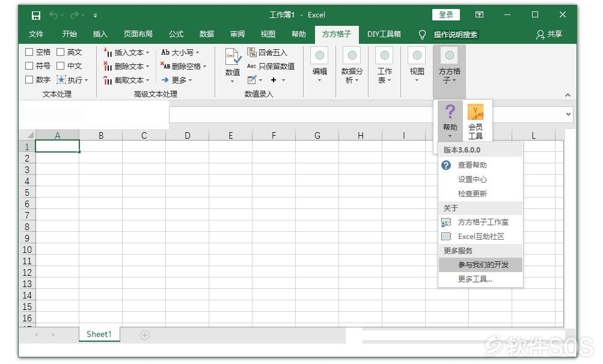
Task: Open the 插入文本 dropdown
Action: [126, 52]
